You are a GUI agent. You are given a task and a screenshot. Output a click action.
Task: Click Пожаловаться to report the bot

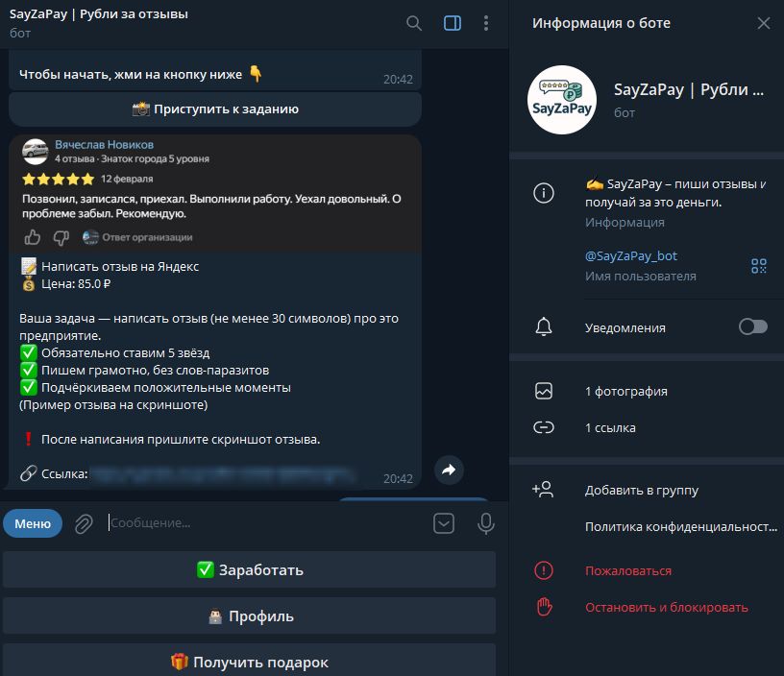tap(627, 571)
